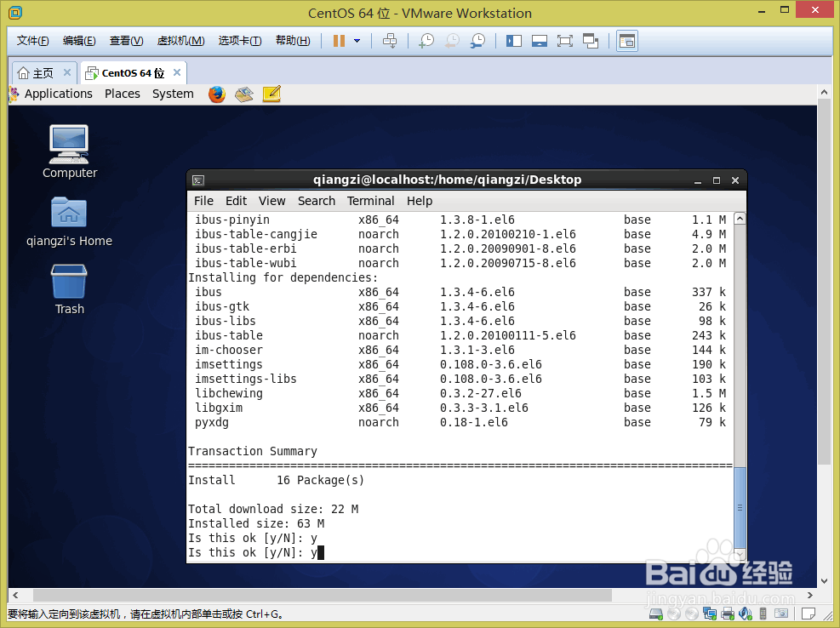Viewport: 840px width, 628px height.
Task: Select the Trash desktop icon
Action: pos(69,289)
